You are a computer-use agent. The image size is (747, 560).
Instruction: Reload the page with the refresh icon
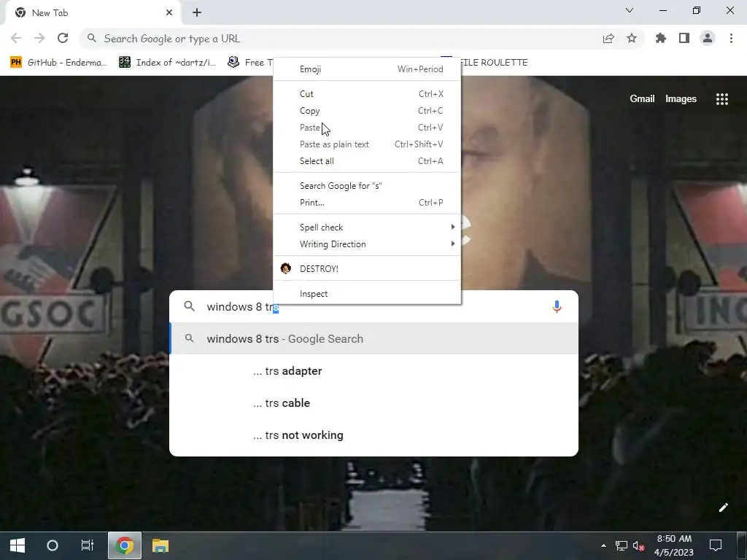(x=63, y=38)
